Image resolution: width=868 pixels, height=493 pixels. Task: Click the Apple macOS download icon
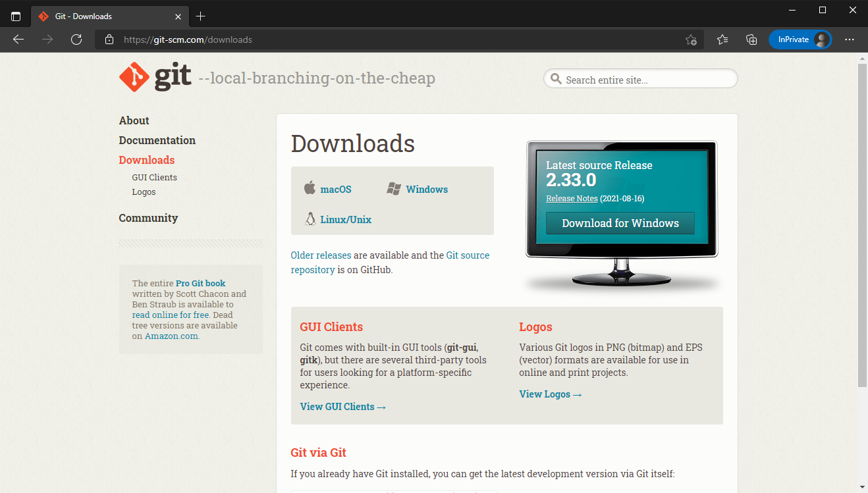coord(310,188)
